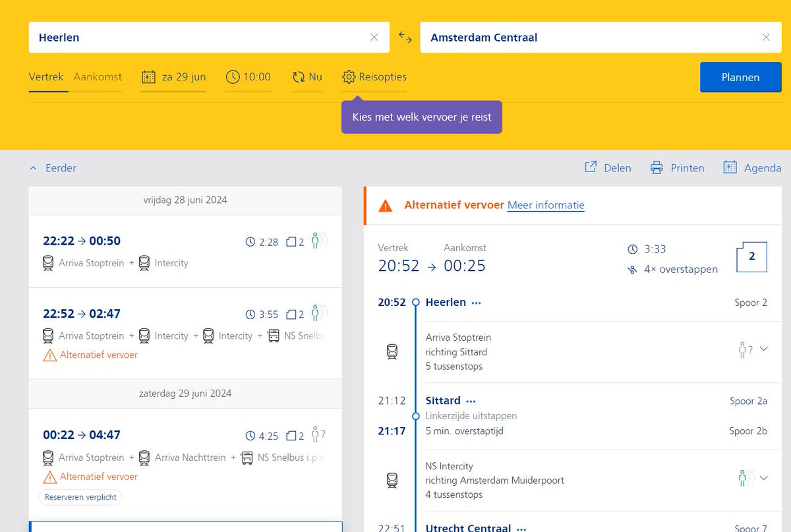Image resolution: width=791 pixels, height=532 pixels.
Task: Click the clock icon beside 10:00
Action: click(x=232, y=77)
